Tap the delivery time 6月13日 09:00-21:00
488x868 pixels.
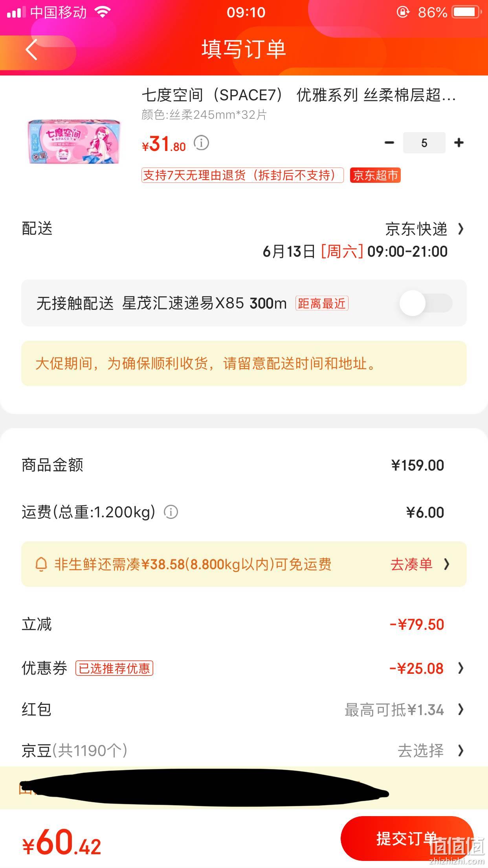click(355, 252)
